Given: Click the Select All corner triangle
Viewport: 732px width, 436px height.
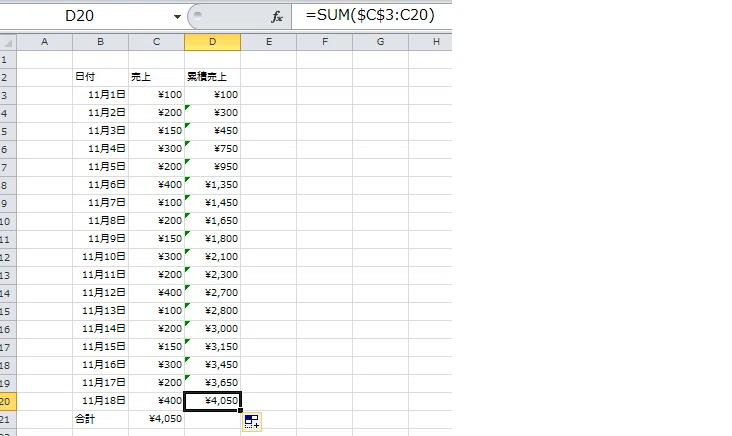Looking at the screenshot, I should click(x=8, y=42).
